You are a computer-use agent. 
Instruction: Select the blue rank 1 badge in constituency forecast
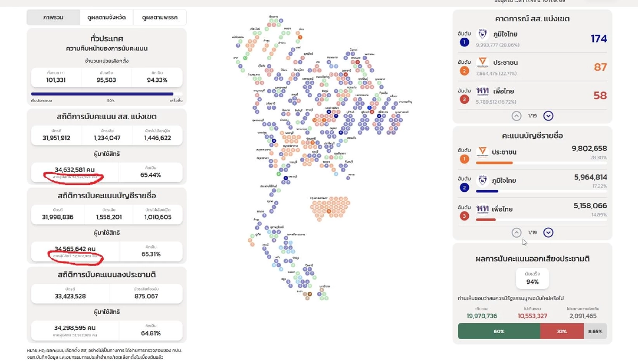coord(464,42)
